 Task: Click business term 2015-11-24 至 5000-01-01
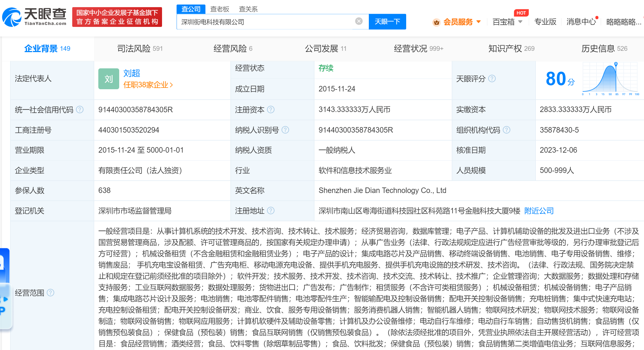point(141,150)
